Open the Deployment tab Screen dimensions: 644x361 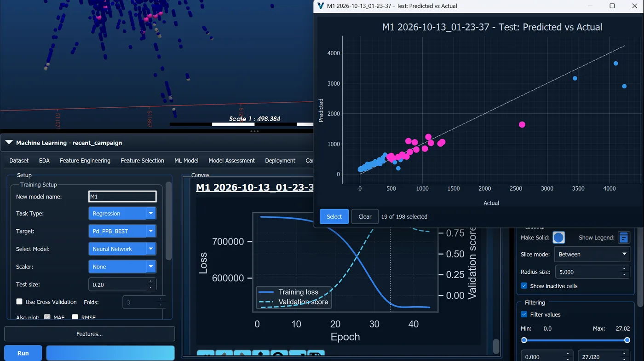pyautogui.click(x=280, y=161)
